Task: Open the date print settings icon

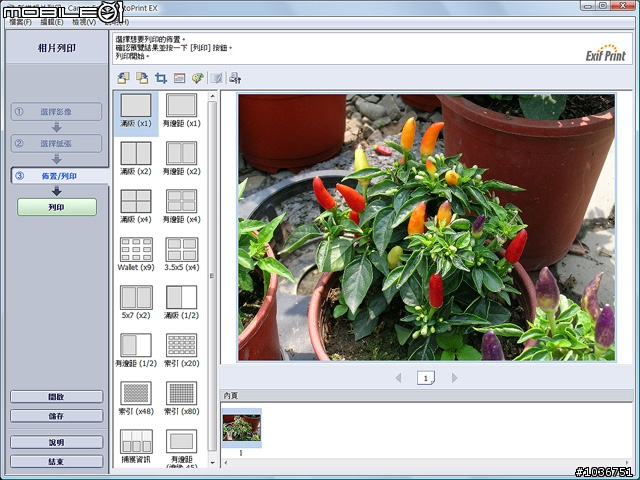Action: pos(179,78)
